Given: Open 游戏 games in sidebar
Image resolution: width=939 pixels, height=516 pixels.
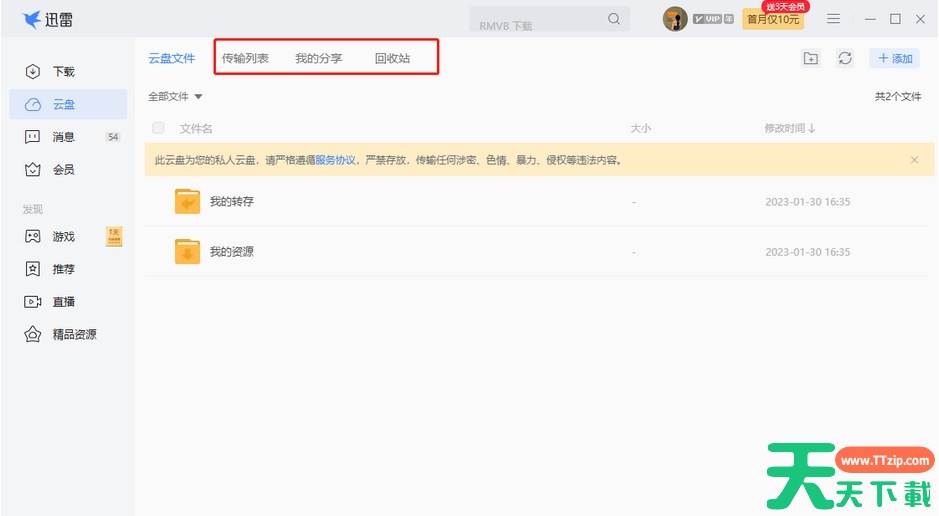Looking at the screenshot, I should click(63, 237).
